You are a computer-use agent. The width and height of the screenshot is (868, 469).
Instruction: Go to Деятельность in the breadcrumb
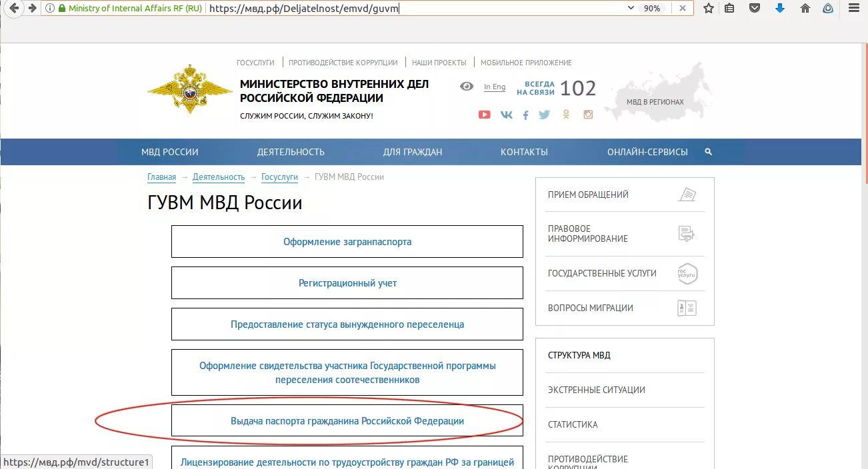pos(219,177)
